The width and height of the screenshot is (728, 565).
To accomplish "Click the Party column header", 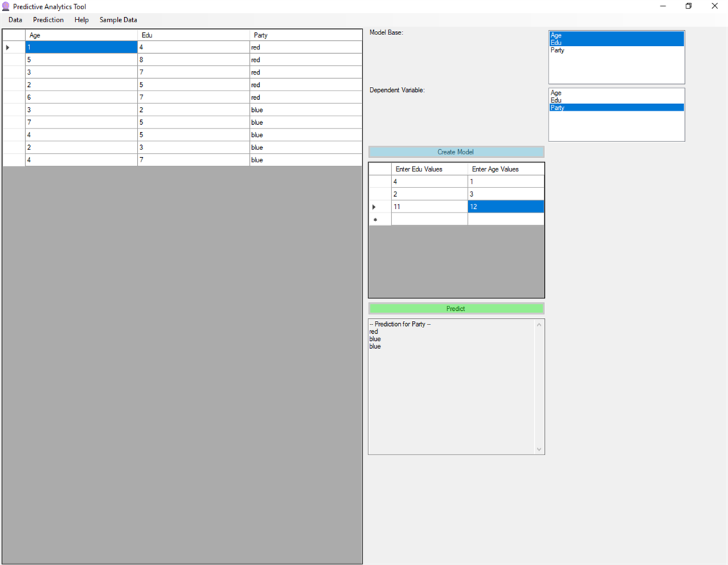I will (x=305, y=34).
